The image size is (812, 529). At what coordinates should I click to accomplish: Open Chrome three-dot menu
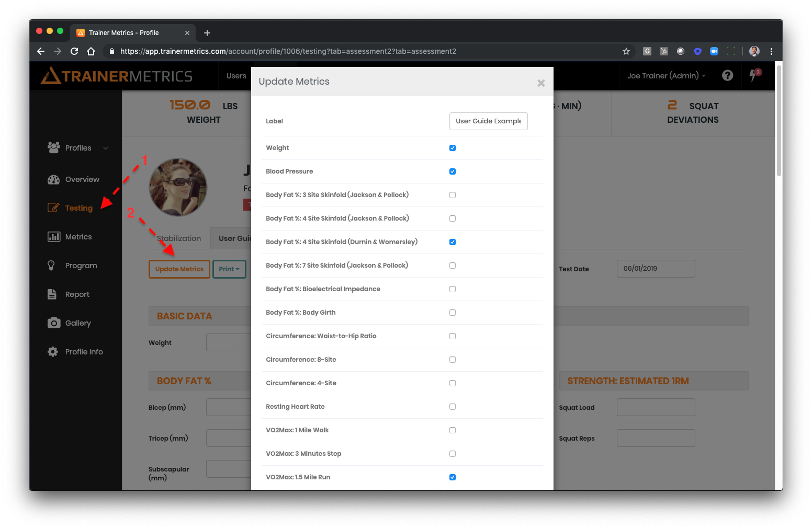(x=771, y=51)
